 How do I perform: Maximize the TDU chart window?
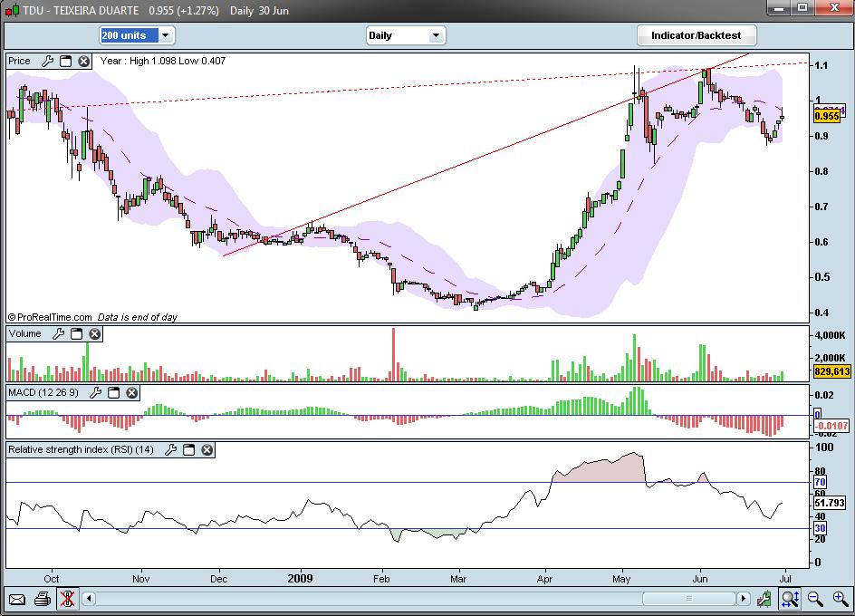802,8
